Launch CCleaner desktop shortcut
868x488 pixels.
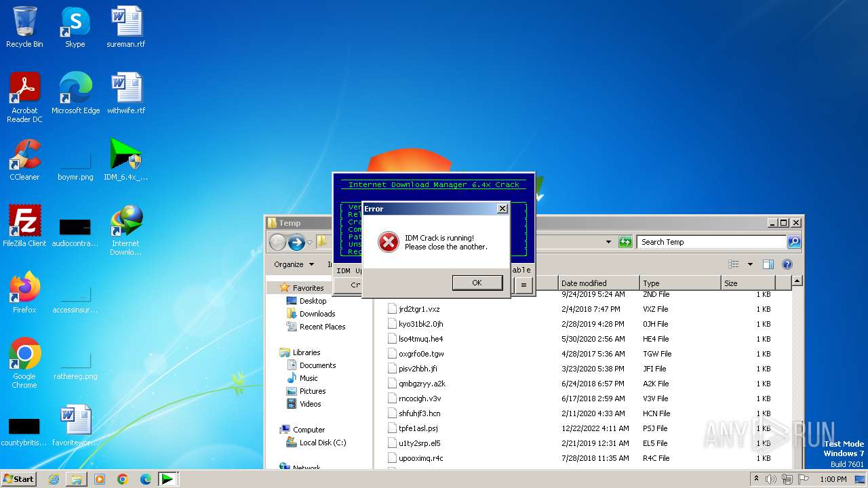[x=24, y=161]
